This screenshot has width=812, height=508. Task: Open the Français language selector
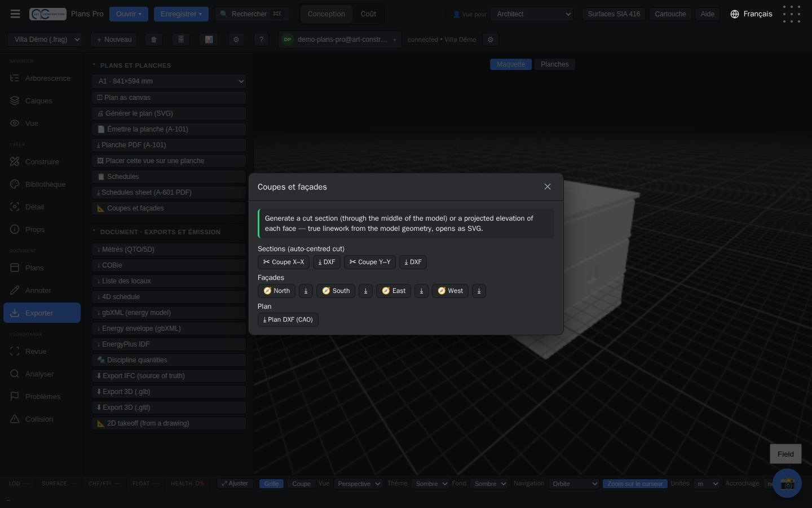(x=751, y=14)
